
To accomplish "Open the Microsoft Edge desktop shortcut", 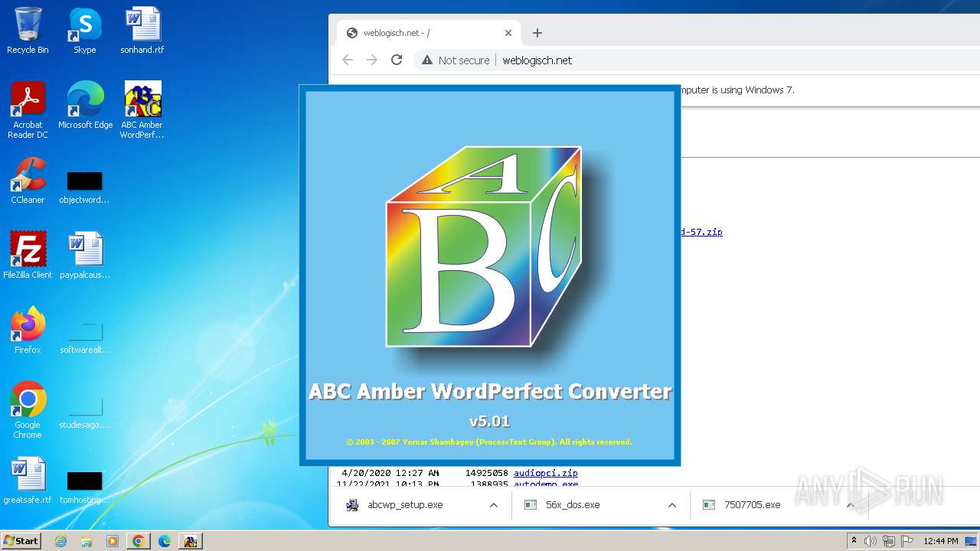I will coord(85,106).
